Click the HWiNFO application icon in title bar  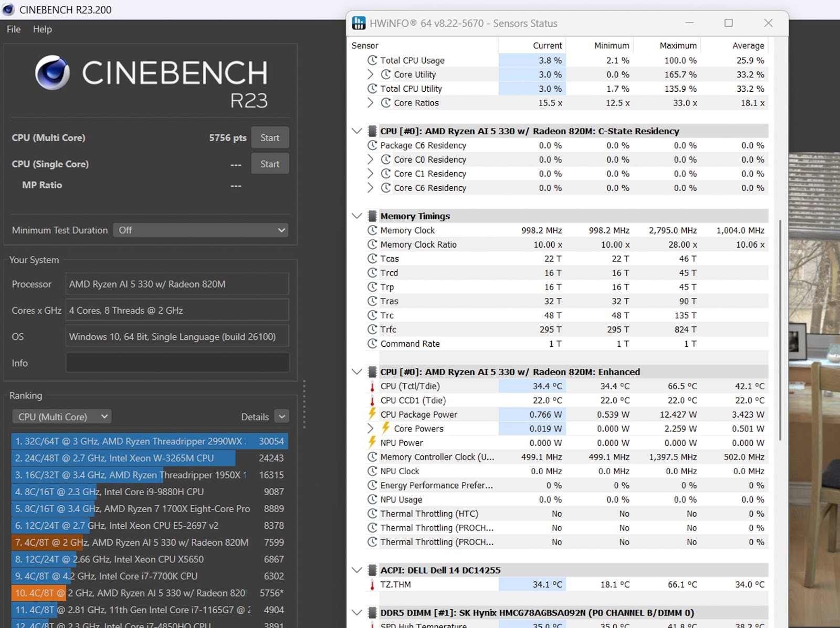coord(359,23)
